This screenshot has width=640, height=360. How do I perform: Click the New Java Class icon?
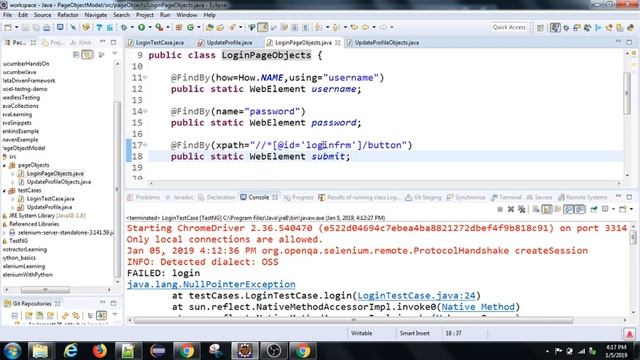click(x=191, y=27)
